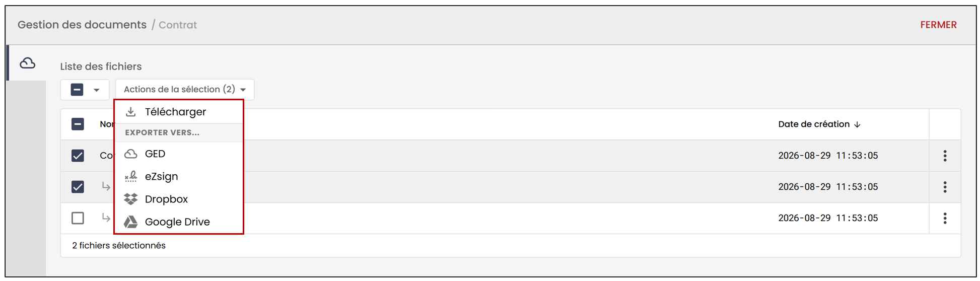Uncheck the second file row checkbox
Image resolution: width=980 pixels, height=281 pixels.
pyautogui.click(x=78, y=187)
